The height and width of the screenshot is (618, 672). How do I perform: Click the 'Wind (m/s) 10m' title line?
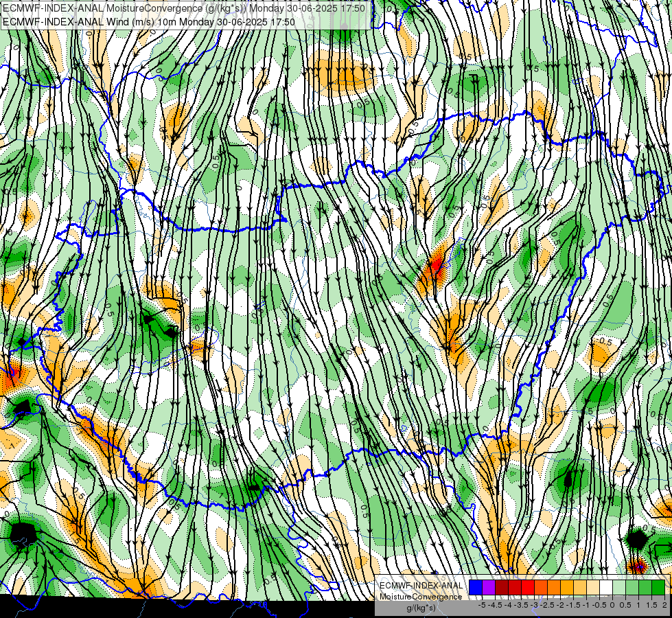(149, 21)
